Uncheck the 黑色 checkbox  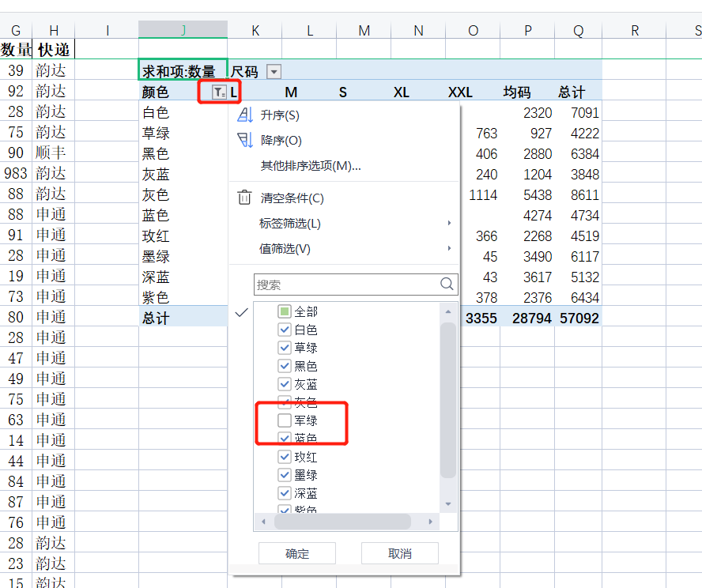285,366
